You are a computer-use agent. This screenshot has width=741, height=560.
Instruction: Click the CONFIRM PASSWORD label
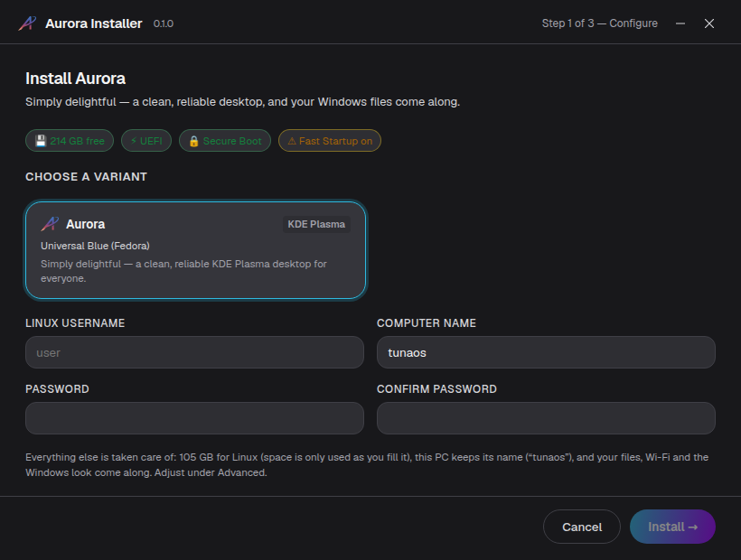[x=436, y=388]
